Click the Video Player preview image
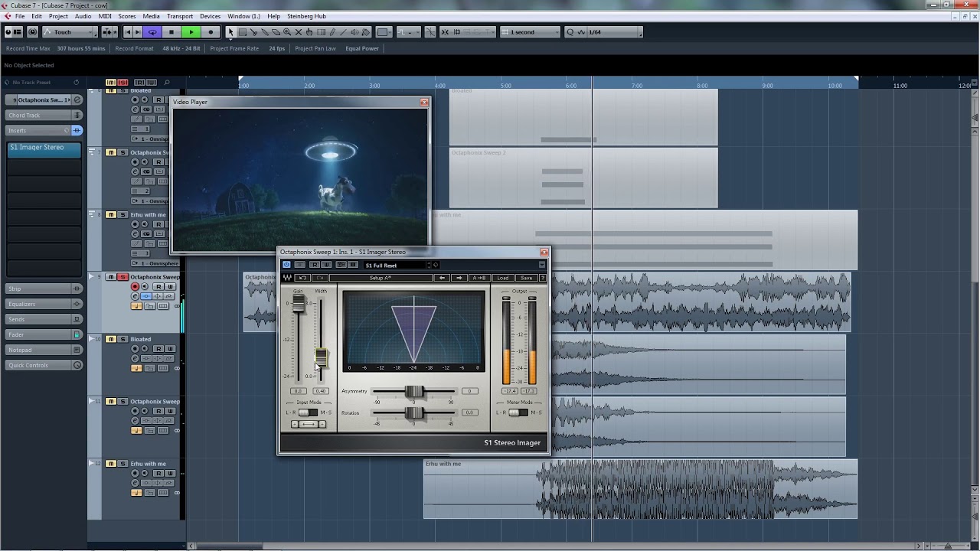 click(300, 179)
